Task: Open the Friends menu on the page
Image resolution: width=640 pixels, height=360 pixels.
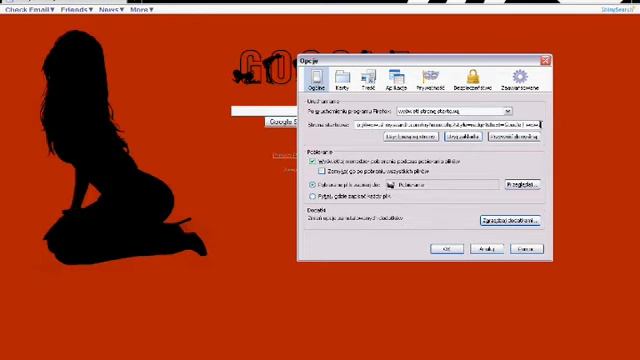Action: tap(77, 9)
